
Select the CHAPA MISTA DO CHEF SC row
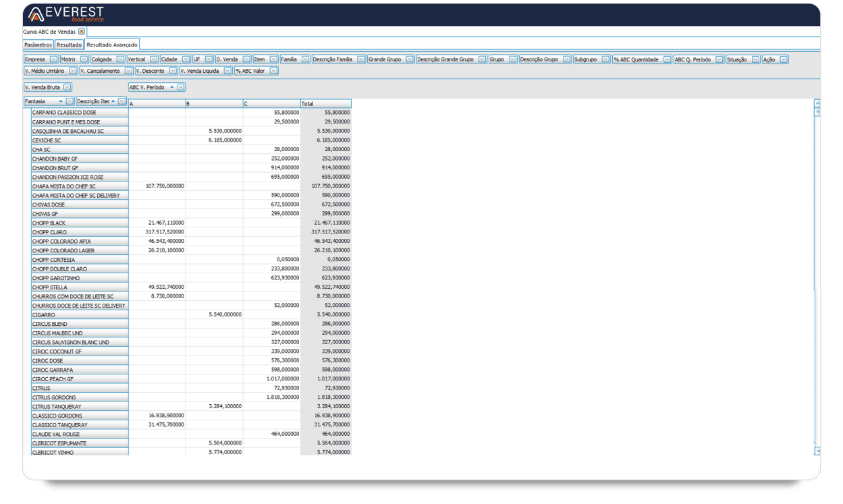[x=80, y=186]
